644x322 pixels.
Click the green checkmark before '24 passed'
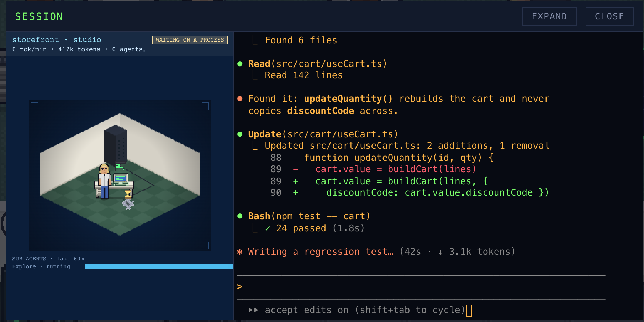[x=268, y=228]
